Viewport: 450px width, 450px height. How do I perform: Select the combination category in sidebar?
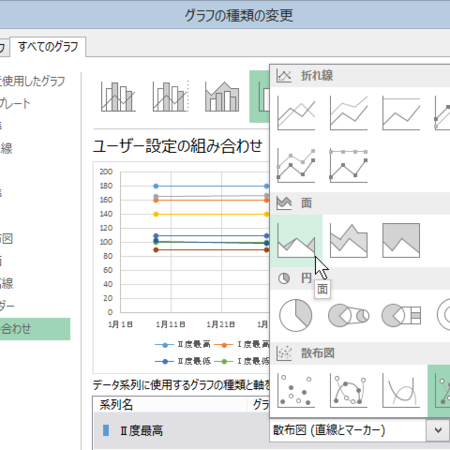(35, 329)
